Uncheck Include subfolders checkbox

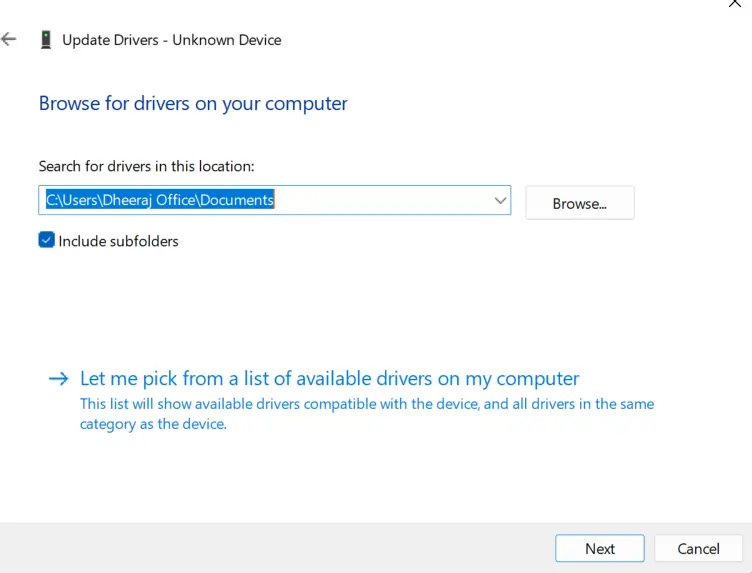[47, 240]
